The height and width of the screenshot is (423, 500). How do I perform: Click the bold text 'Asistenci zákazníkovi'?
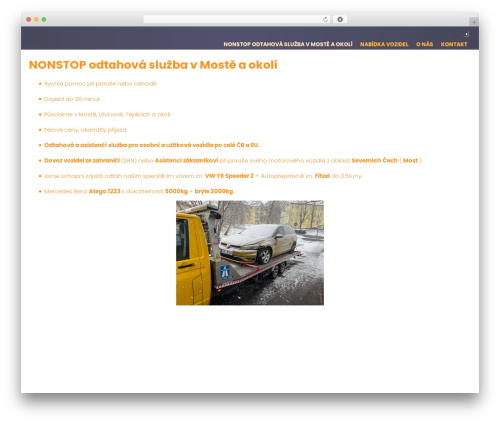tap(186, 160)
